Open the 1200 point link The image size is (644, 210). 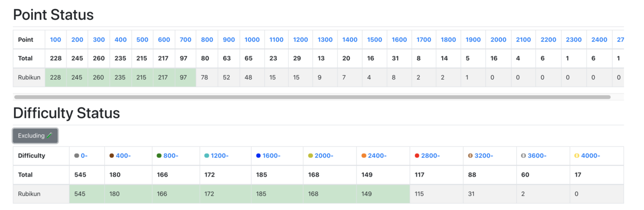click(x=301, y=40)
